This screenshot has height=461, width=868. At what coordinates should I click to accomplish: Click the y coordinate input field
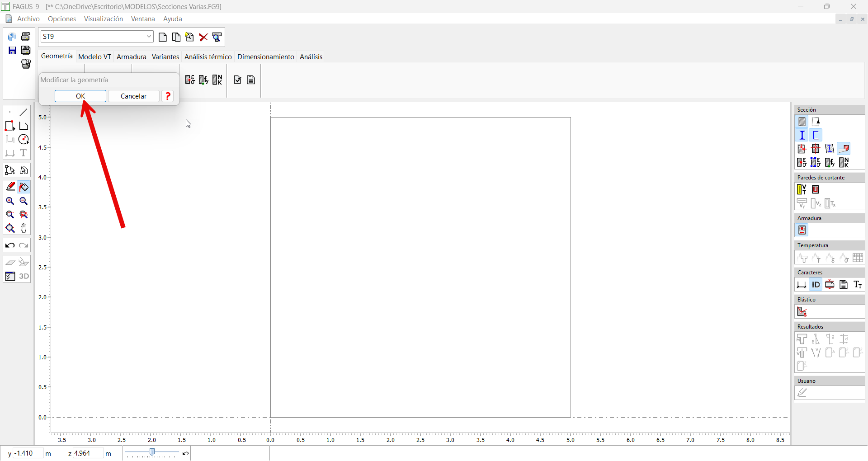[28, 453]
